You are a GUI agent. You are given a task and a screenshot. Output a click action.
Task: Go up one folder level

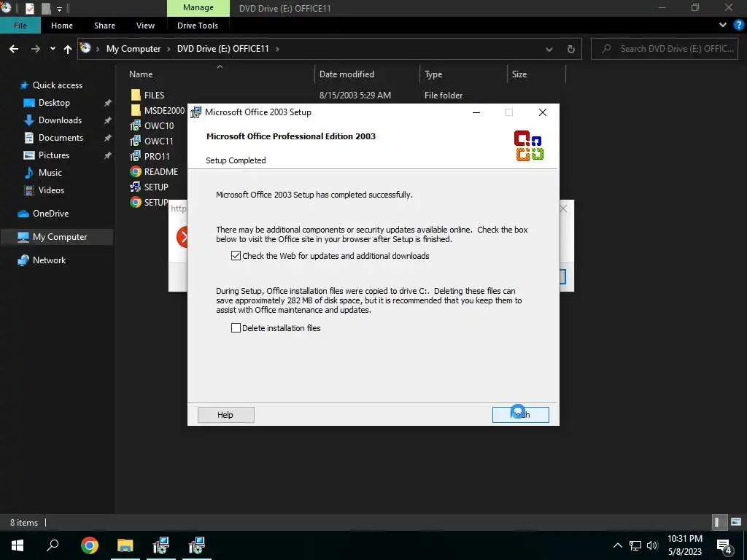(68, 49)
